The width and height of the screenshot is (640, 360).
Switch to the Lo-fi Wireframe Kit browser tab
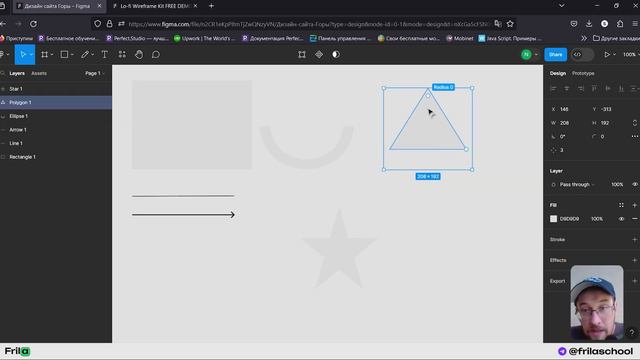(x=155, y=6)
